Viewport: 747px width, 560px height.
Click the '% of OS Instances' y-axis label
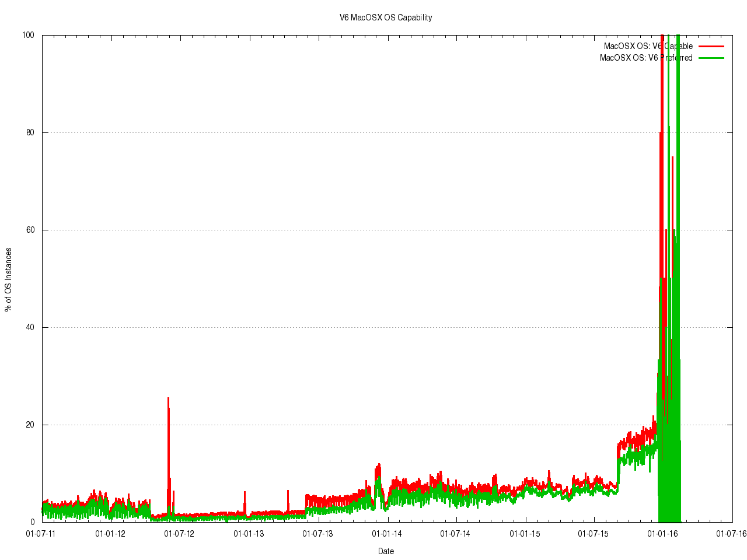tap(8, 279)
